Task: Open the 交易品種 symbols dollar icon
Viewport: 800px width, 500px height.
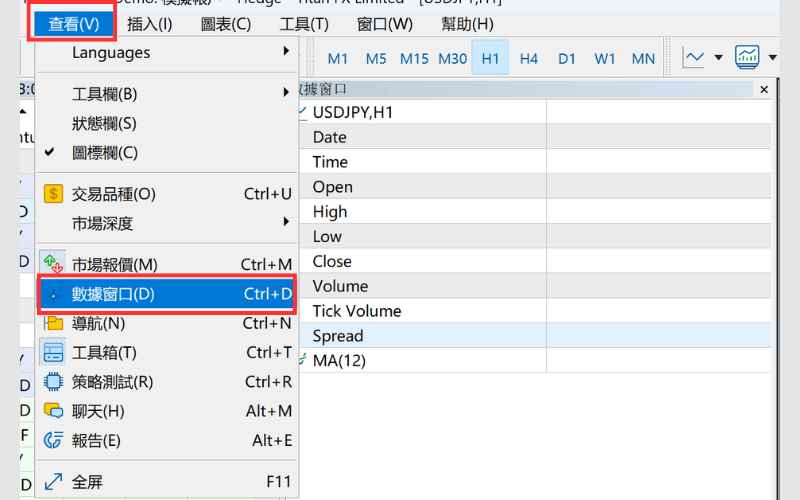Action: click(53, 193)
